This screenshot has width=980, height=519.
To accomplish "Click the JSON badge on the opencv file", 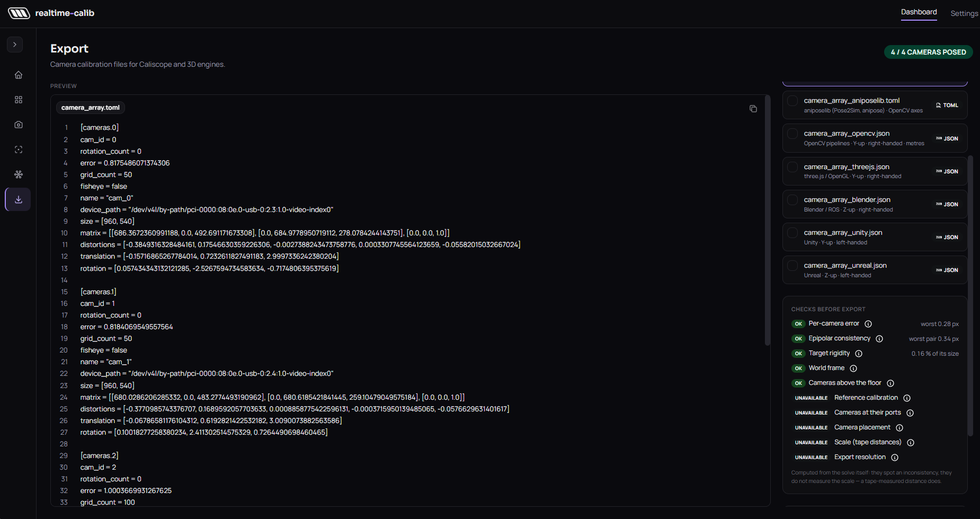I will [x=947, y=139].
